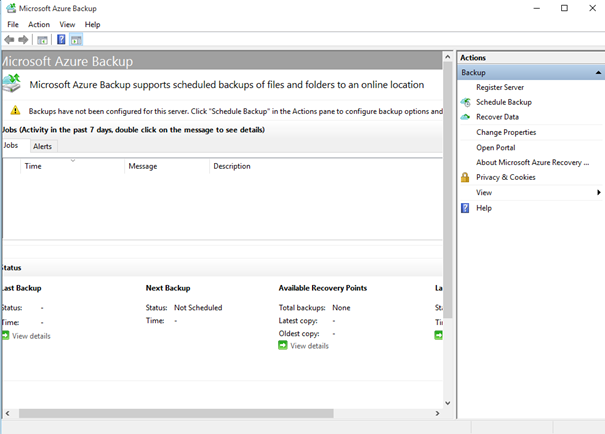Click the Back arrow toolbar icon
The image size is (605, 434).
9,40
